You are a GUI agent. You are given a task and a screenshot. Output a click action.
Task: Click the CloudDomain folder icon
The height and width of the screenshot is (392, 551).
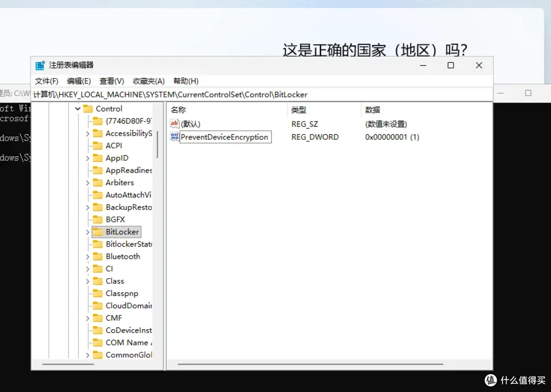pos(97,306)
